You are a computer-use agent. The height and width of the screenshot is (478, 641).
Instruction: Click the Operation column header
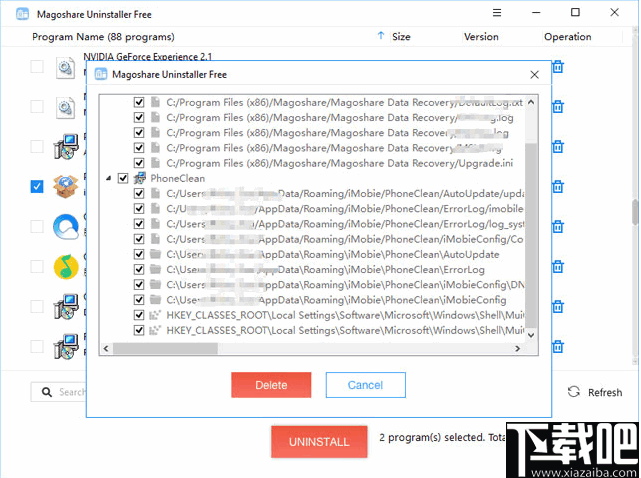[x=567, y=37]
